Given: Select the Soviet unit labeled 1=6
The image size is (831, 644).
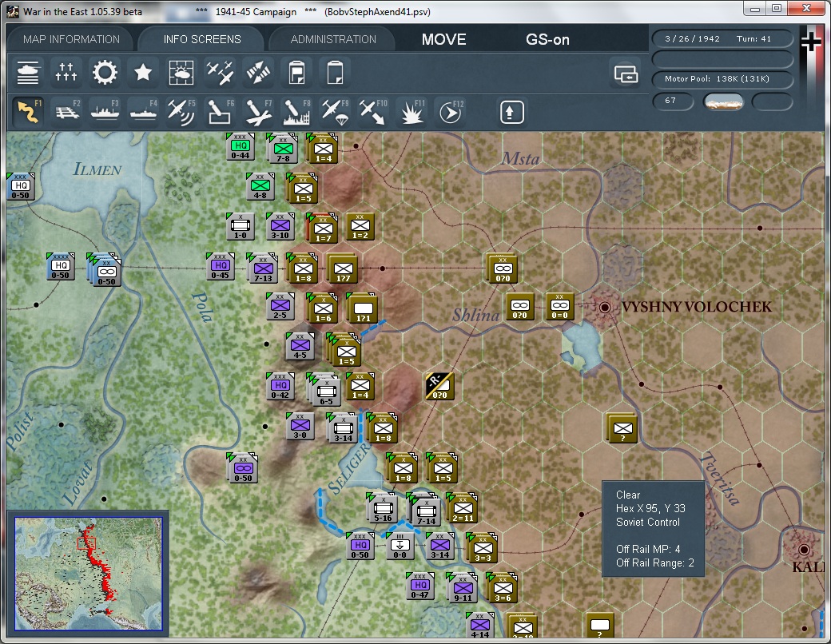Looking at the screenshot, I should click(322, 308).
